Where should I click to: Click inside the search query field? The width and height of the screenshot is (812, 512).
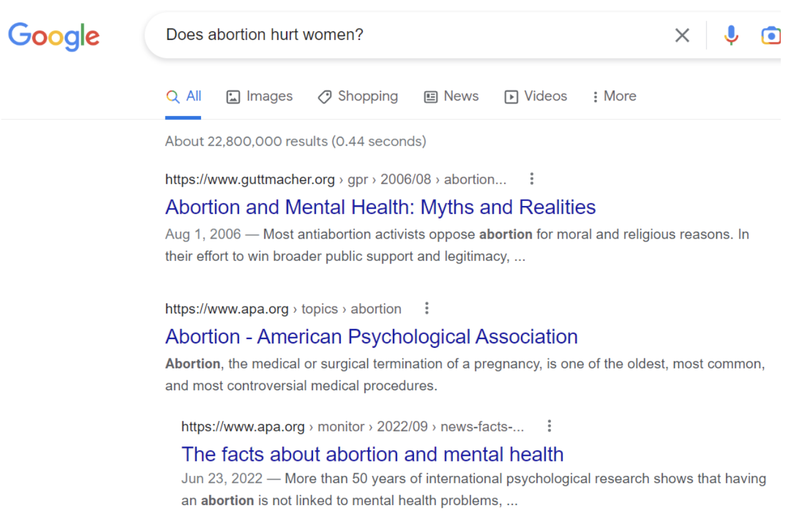click(406, 35)
